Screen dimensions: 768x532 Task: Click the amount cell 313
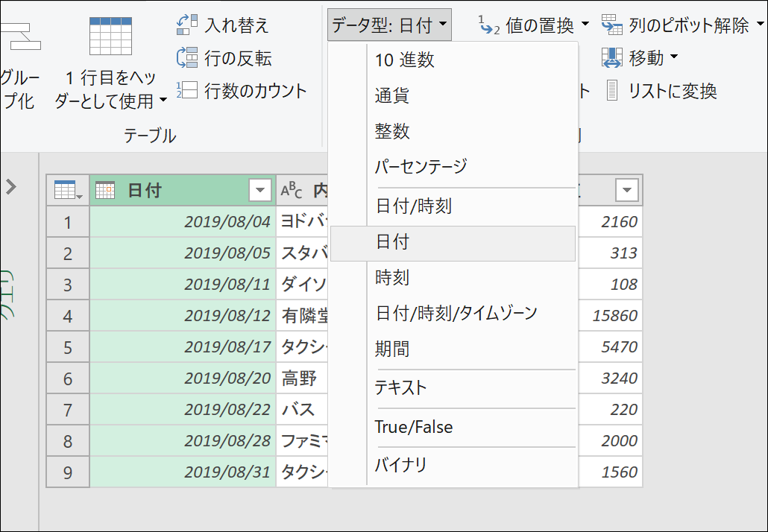(x=610, y=253)
